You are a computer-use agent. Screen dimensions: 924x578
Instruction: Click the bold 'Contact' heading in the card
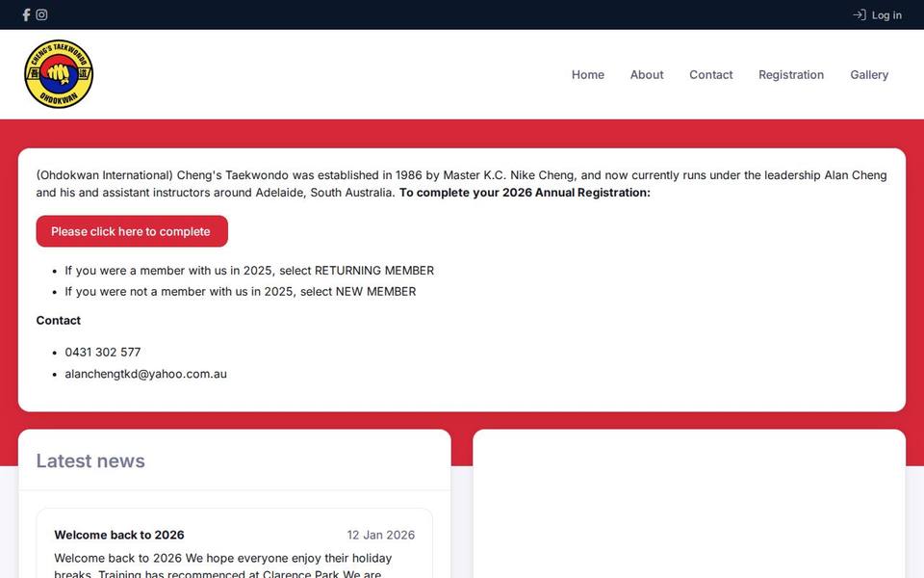point(59,320)
